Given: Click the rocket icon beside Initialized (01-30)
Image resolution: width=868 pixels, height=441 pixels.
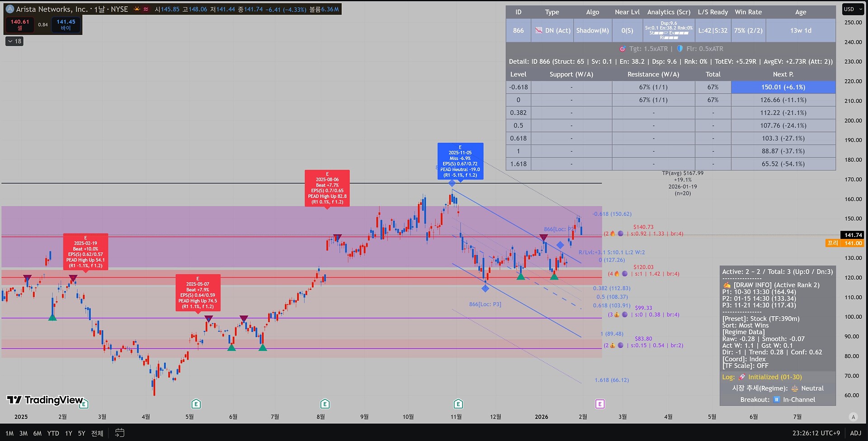Looking at the screenshot, I should tap(742, 377).
